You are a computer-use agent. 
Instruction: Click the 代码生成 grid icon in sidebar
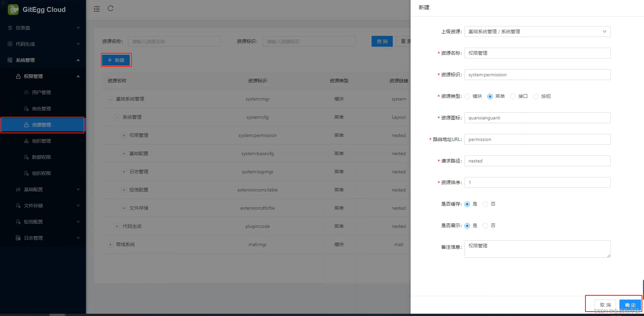point(10,44)
